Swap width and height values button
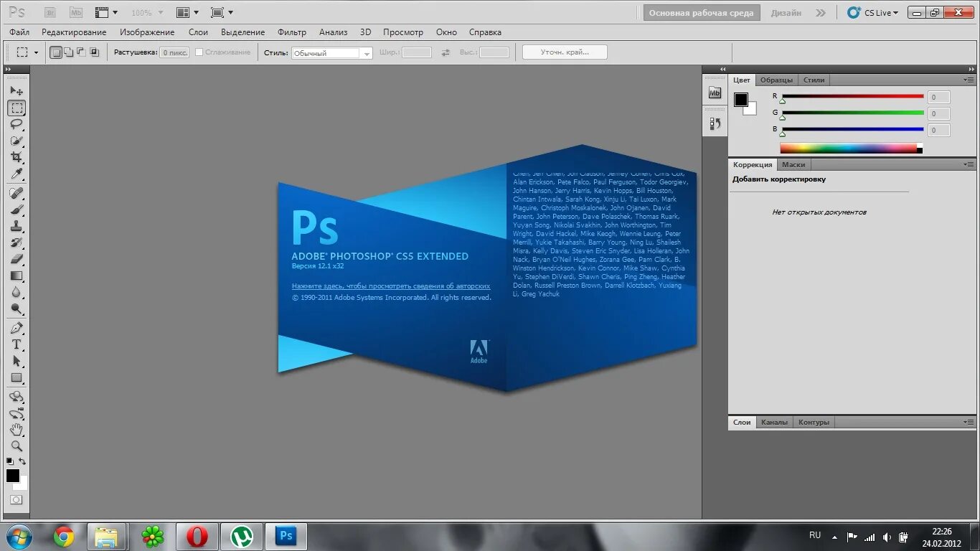This screenshot has width=980, height=551. point(446,52)
